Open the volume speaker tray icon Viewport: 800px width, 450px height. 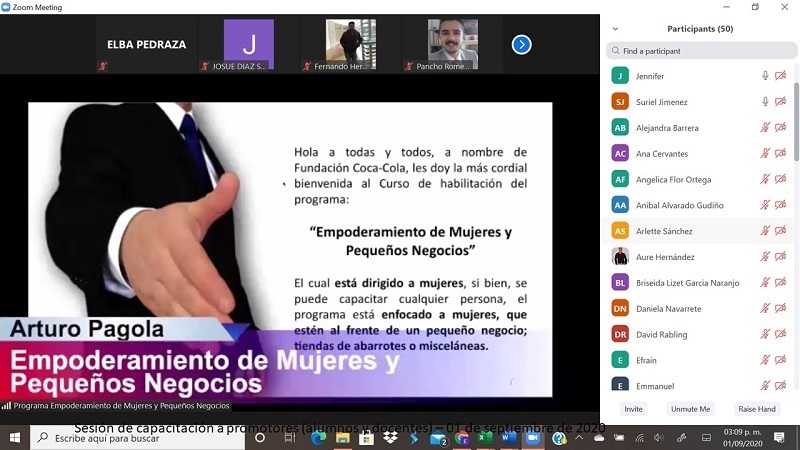tap(659, 438)
